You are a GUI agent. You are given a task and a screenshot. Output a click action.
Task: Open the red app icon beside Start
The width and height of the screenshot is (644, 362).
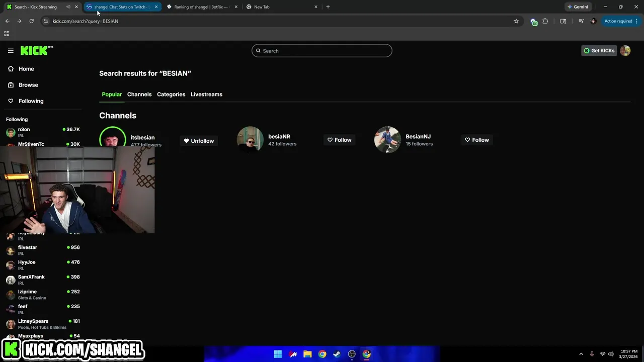[x=293, y=354]
